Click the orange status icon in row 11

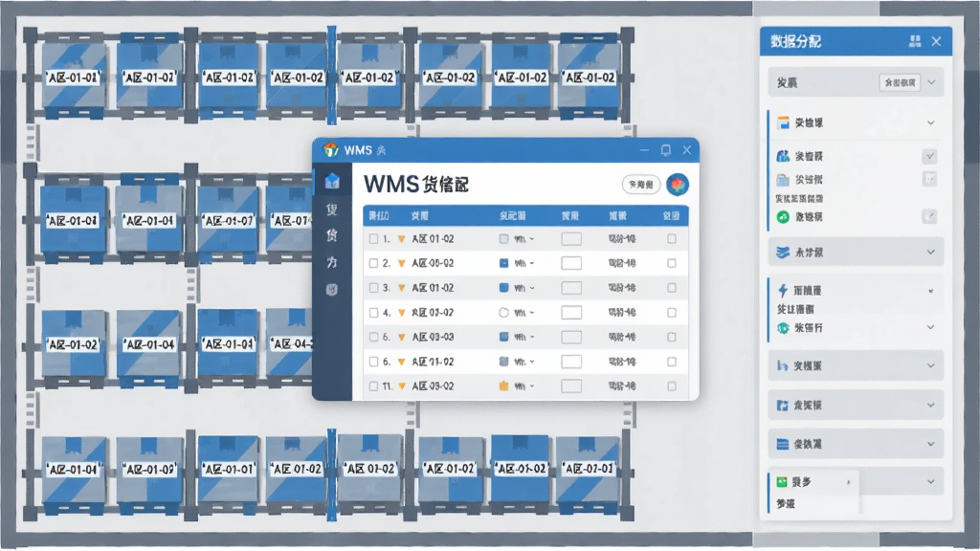(x=503, y=386)
